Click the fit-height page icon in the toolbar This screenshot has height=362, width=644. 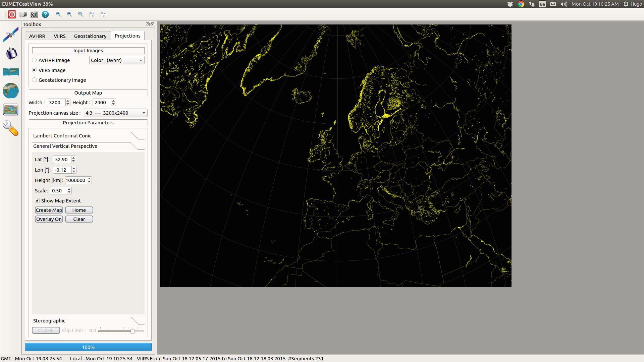click(92, 14)
